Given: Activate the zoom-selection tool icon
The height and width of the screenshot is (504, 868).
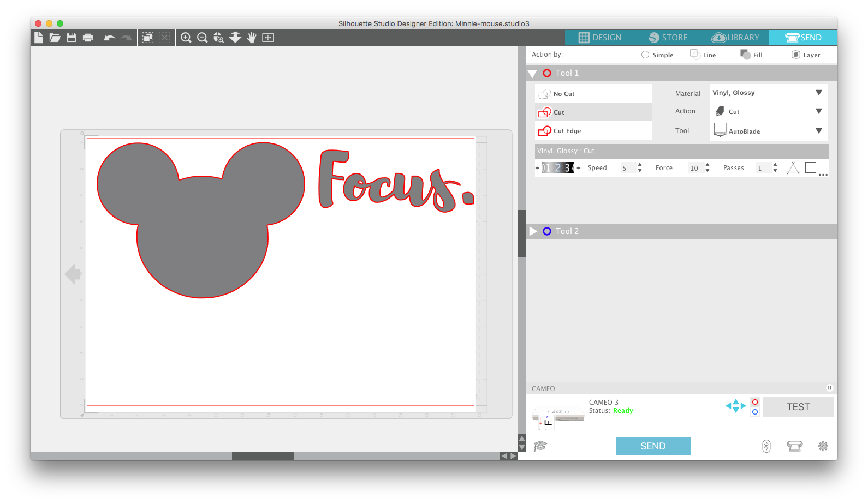Looking at the screenshot, I should click(218, 38).
